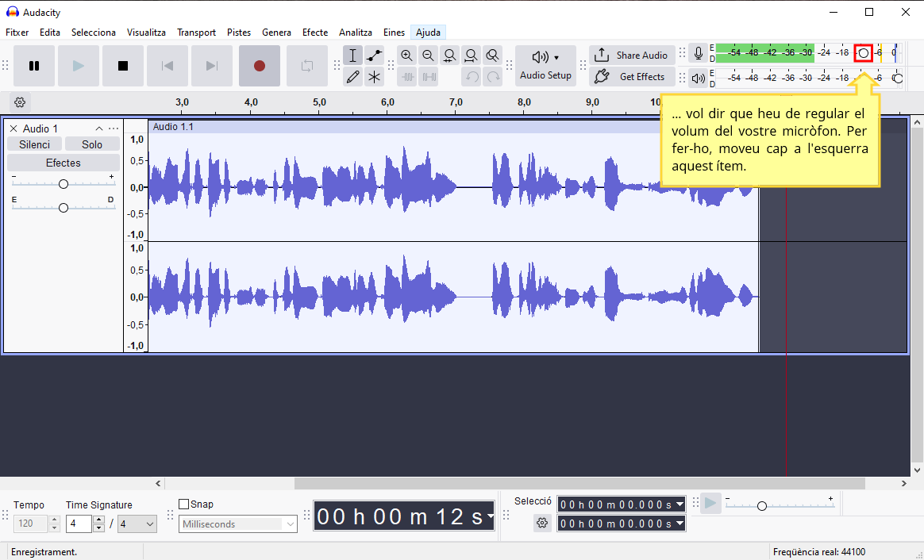Click the speaker playback meter icon
This screenshot has height=560, width=924.
point(699,78)
